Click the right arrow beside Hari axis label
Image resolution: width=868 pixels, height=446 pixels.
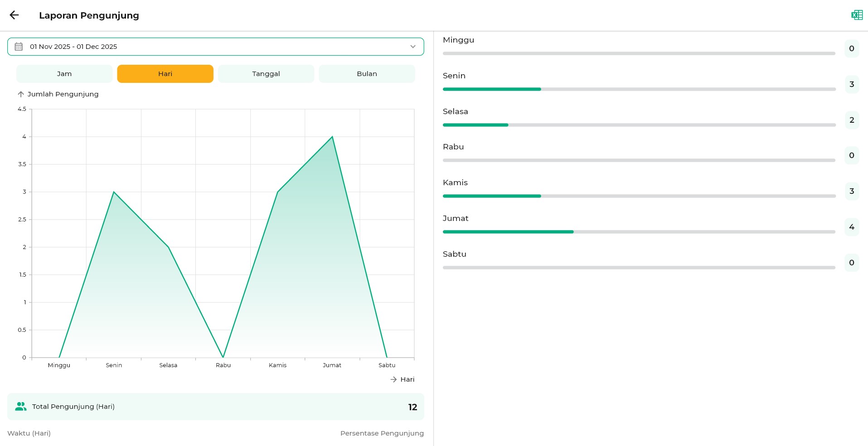[393, 379]
